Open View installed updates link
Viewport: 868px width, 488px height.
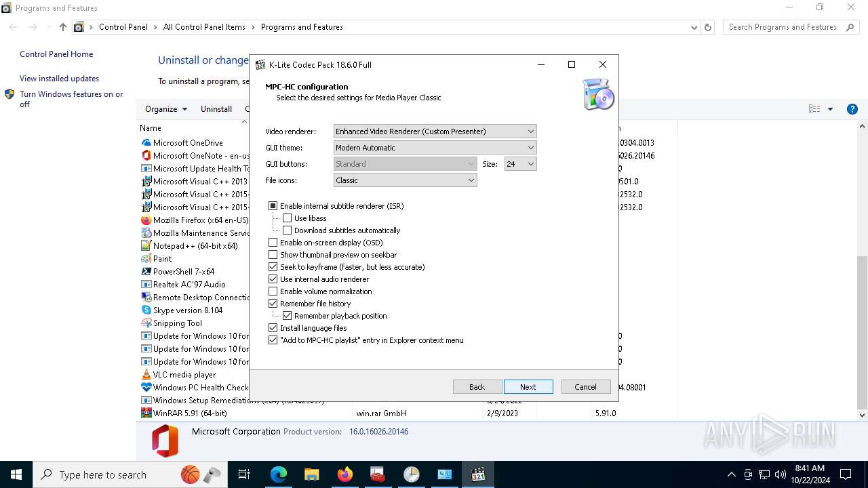pos(59,79)
